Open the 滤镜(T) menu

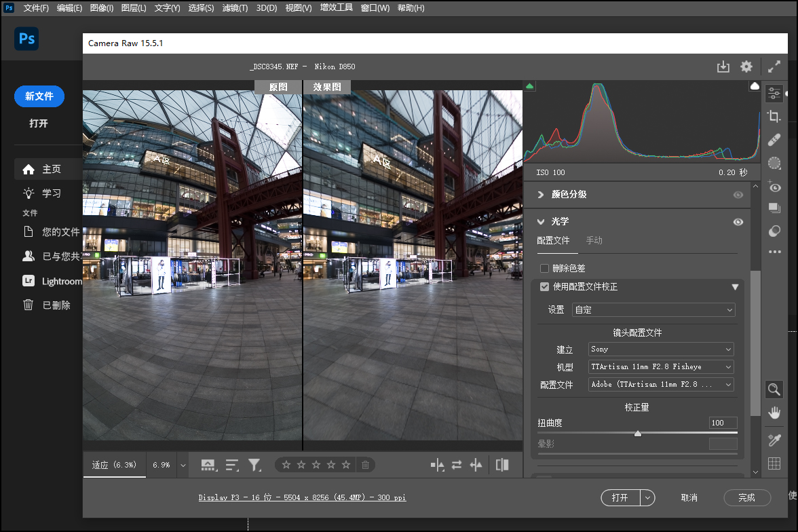point(235,8)
